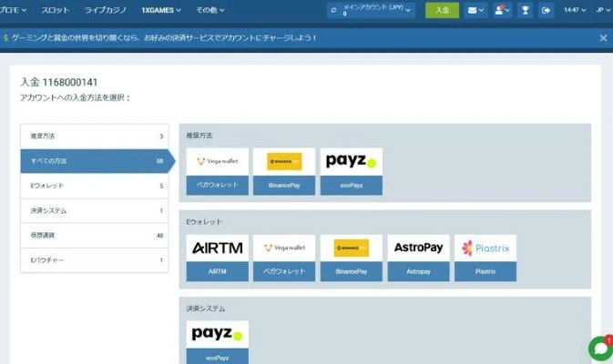Image resolution: width=613 pixels, height=364 pixels.
Task: Select payz logo in payment systems section
Action: click(218, 334)
